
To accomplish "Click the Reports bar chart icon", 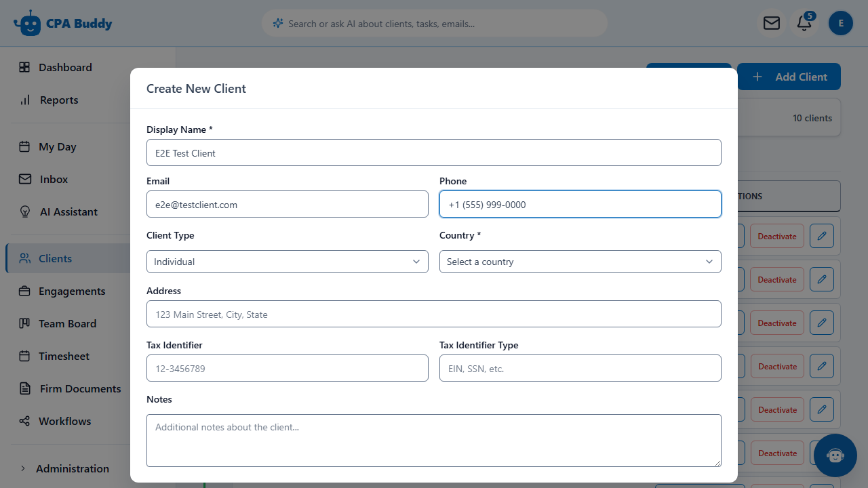I will point(24,100).
